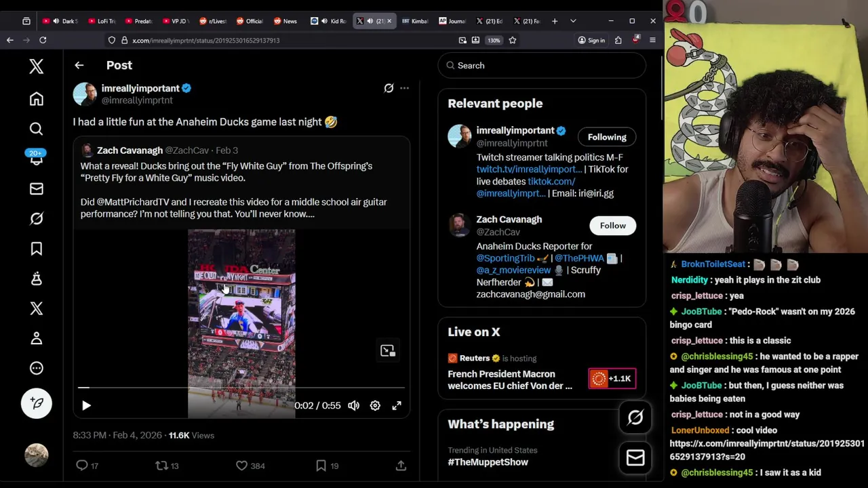Expand the list all tabs chevron
Viewport: 868px width, 488px height.
point(573,21)
